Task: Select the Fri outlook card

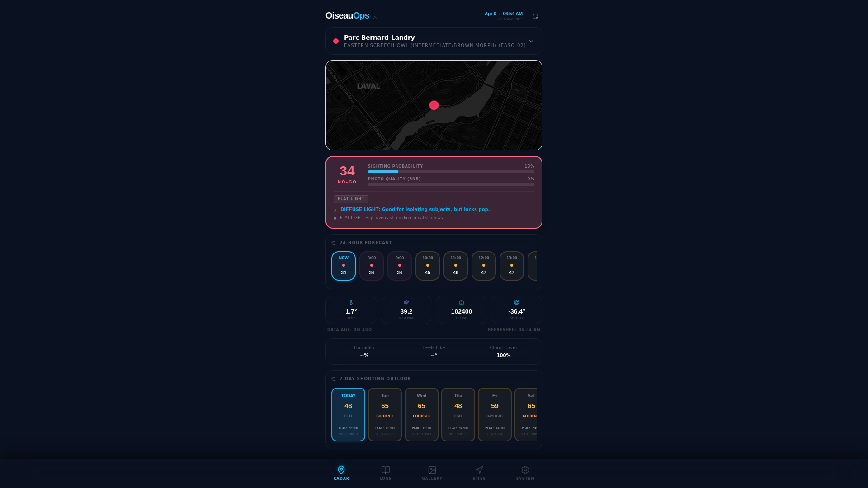Action: pos(495,414)
